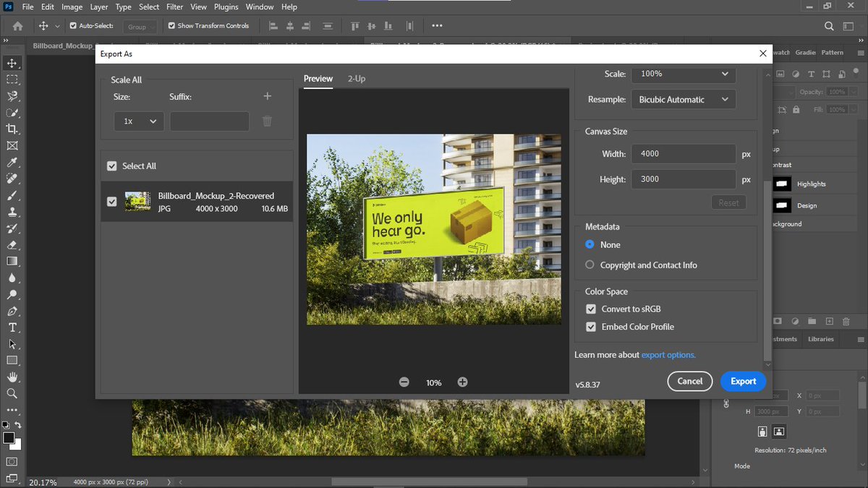Select the Rectangle shape tool
868x488 pixels.
point(12,360)
